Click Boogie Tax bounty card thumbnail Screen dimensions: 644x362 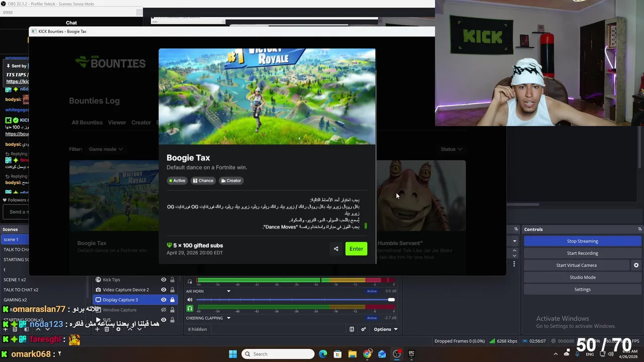[x=114, y=196]
